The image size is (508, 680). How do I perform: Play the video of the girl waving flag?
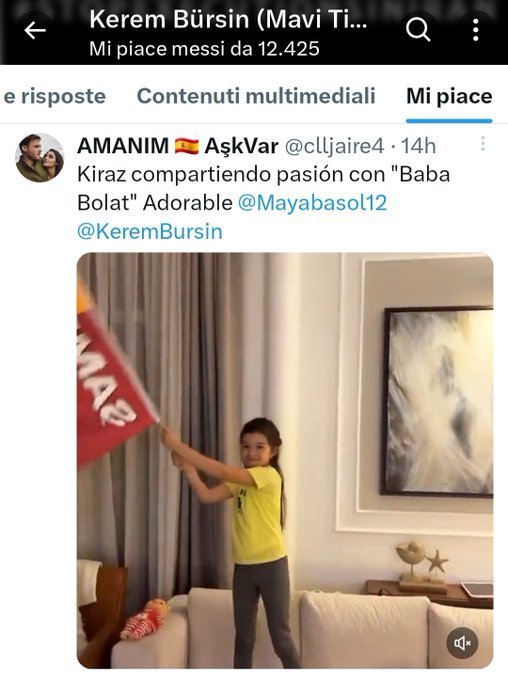pyautogui.click(x=285, y=461)
